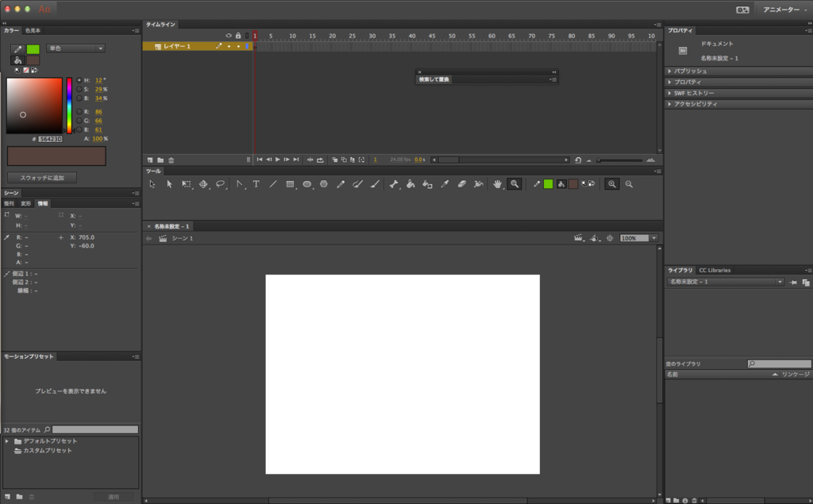Screen dimensions: 813x504
Task: Click the center stage icon
Action: (610, 238)
